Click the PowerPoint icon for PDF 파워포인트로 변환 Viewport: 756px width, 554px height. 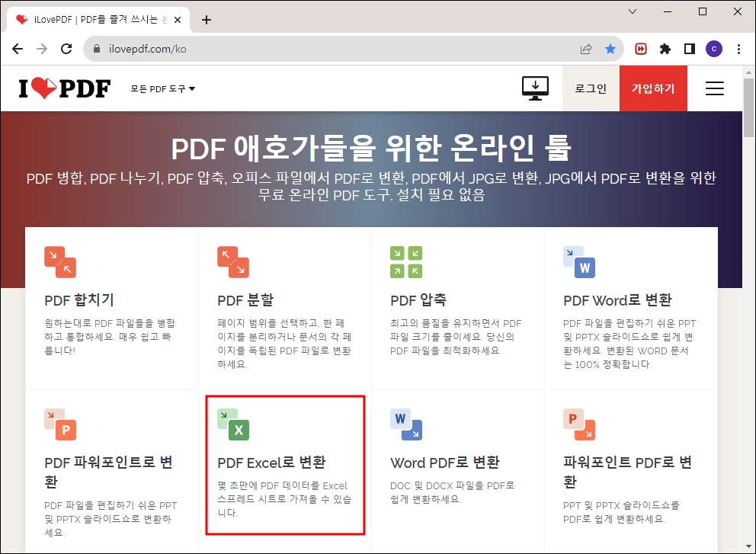click(60, 426)
